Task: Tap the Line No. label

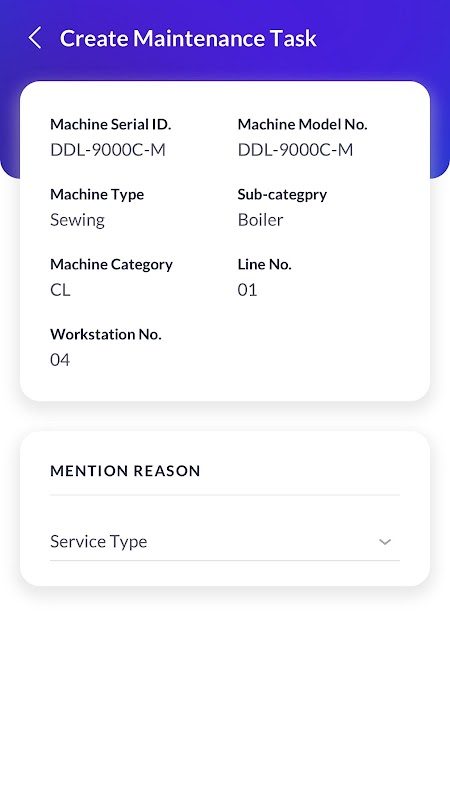Action: click(x=264, y=264)
